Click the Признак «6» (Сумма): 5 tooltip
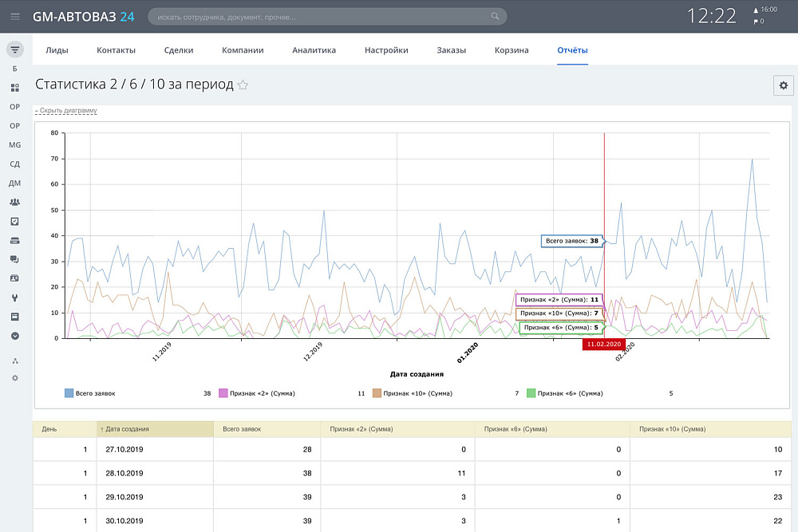This screenshot has width=798, height=532. point(561,328)
